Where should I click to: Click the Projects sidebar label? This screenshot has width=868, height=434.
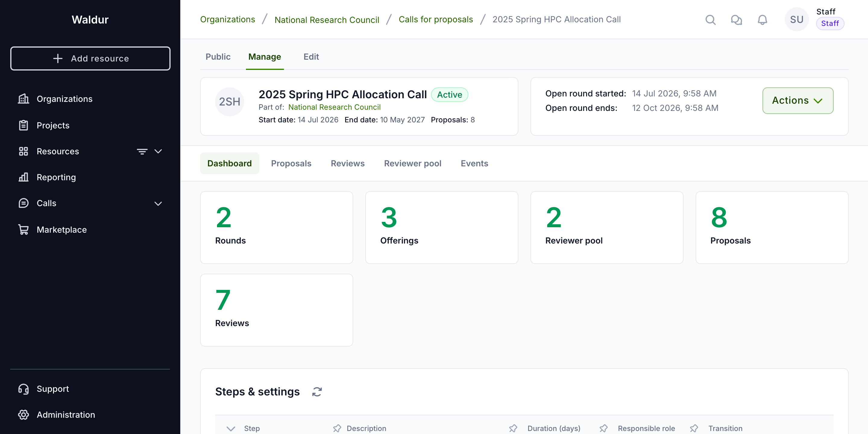(53, 125)
